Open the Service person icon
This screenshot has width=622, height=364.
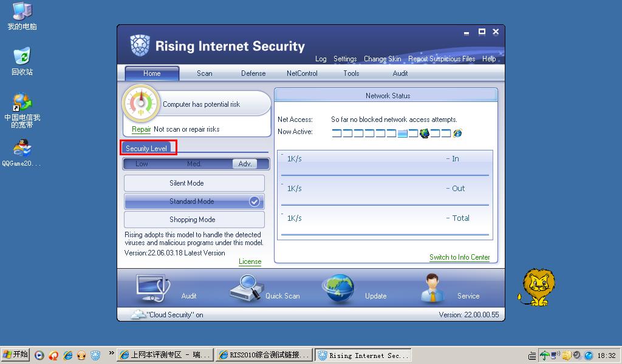point(432,288)
